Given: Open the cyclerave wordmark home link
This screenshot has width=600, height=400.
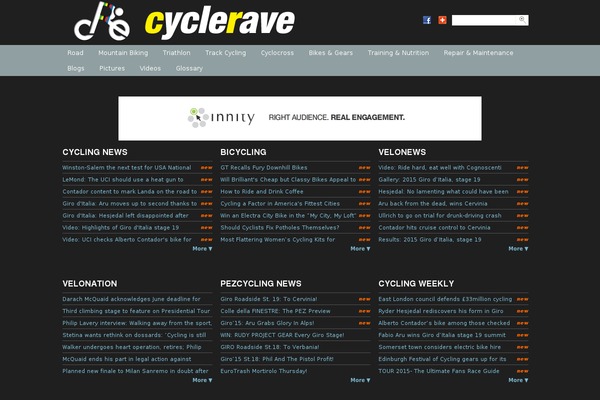Looking at the screenshot, I should pos(220,22).
